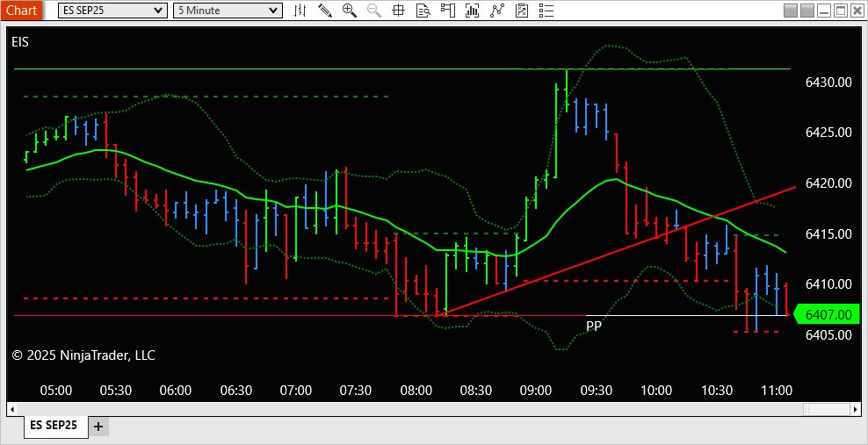The height and width of the screenshot is (445, 868).
Task: Open the Data Series bars icon
Action: (300, 10)
